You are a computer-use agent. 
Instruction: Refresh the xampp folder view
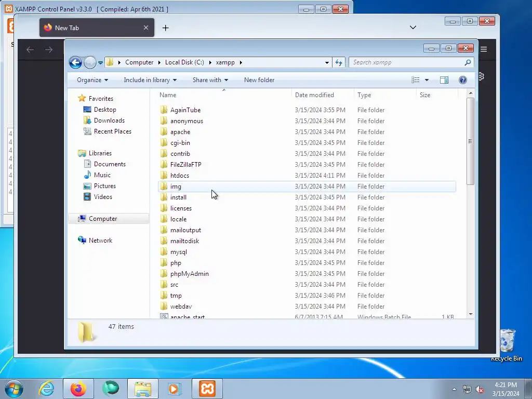[339, 62]
